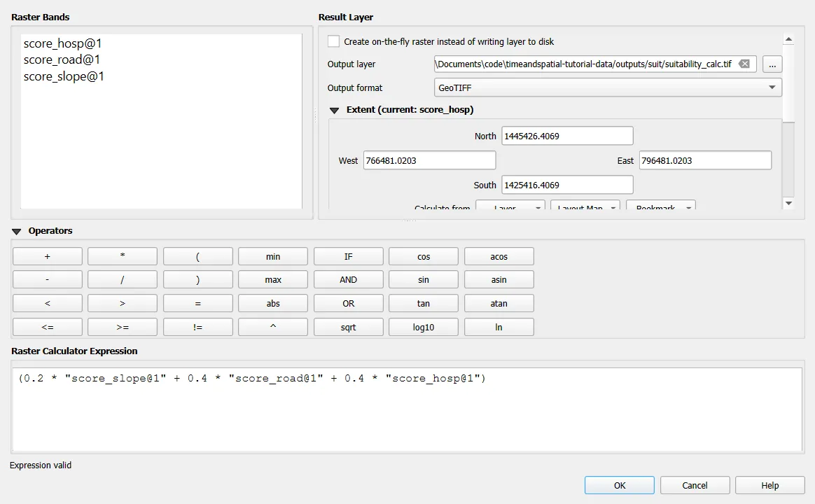Select score_slope@1 raster band
The width and height of the screenshot is (815, 504).
pos(64,76)
